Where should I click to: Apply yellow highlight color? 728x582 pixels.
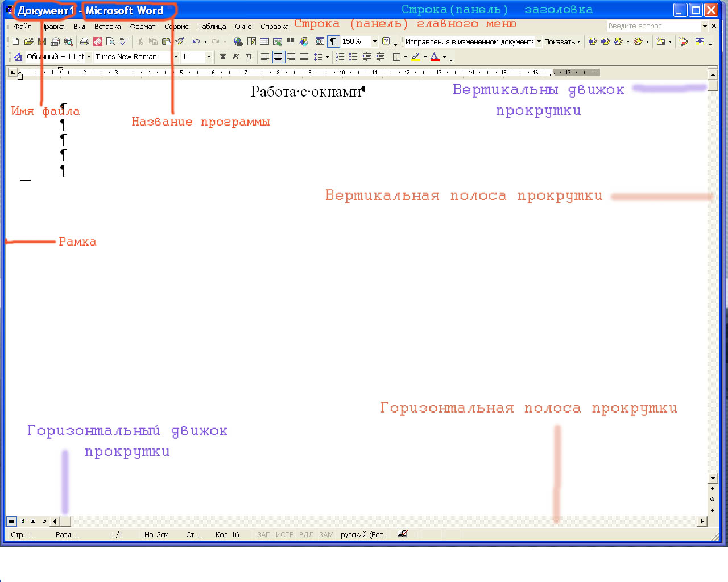point(416,57)
